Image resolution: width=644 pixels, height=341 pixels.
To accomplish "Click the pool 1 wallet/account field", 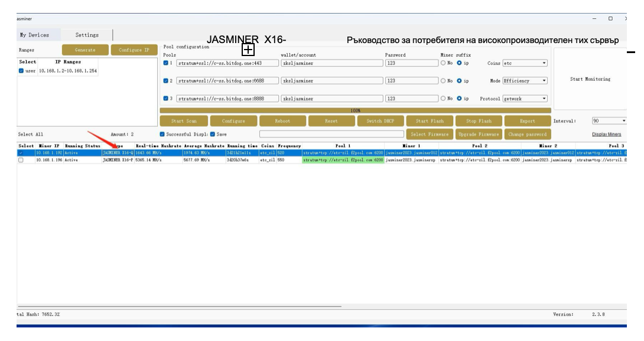I will click(332, 63).
